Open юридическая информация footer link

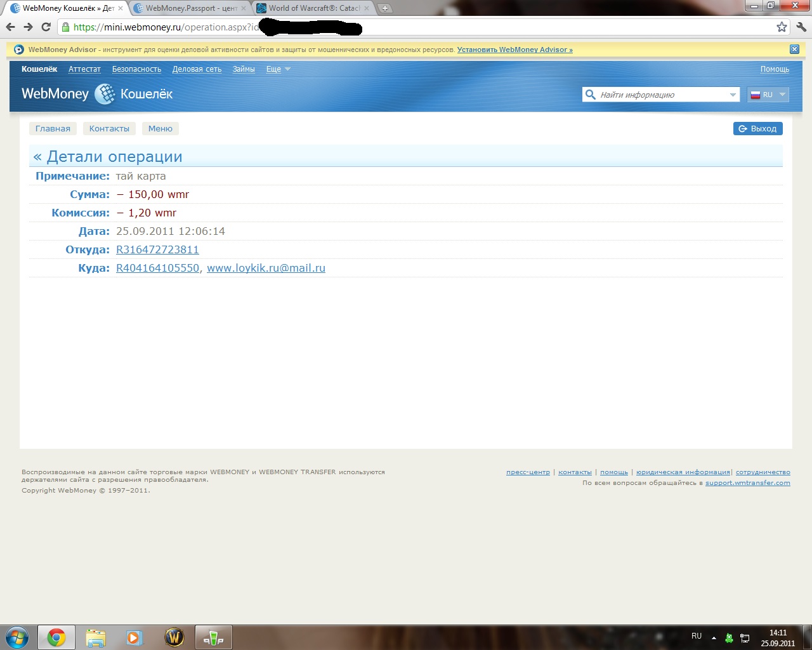pyautogui.click(x=683, y=472)
